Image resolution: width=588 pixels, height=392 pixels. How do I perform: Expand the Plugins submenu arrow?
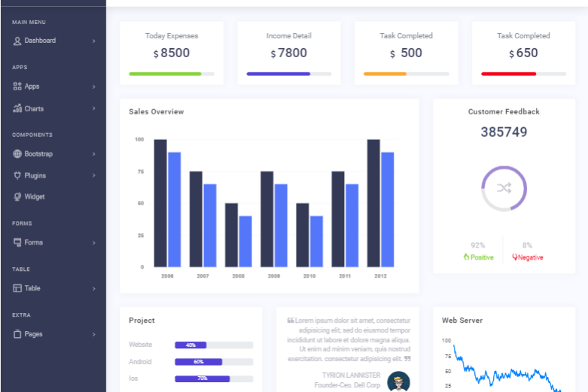pos(94,175)
